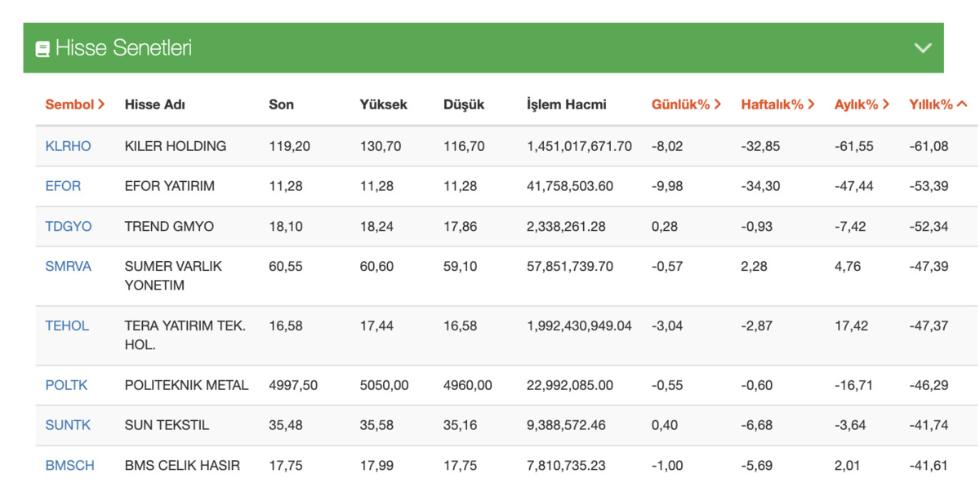This screenshot has width=980, height=483.
Task: Click TDGYO volume 2,338,261.28
Action: 567,226
